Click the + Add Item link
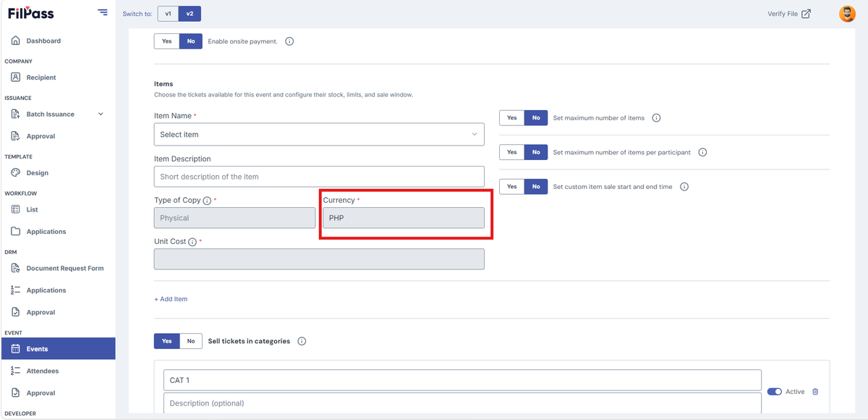 pyautogui.click(x=171, y=299)
